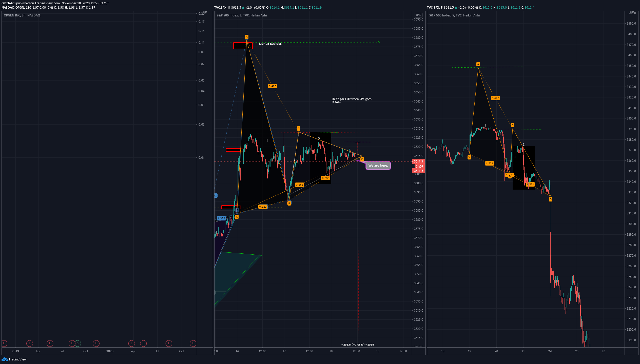Click the 01:09 countdown label on the price axis

click(x=419, y=167)
